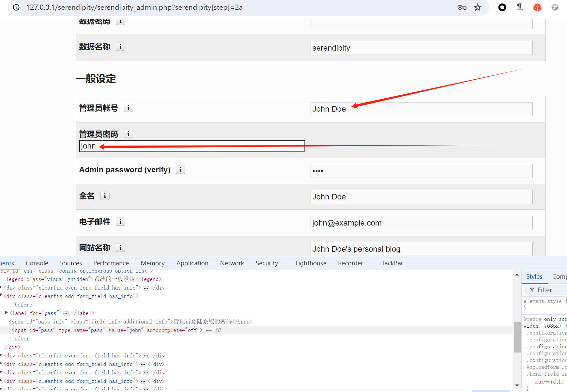
Task: Open the Recorder tab
Action: coord(350,263)
